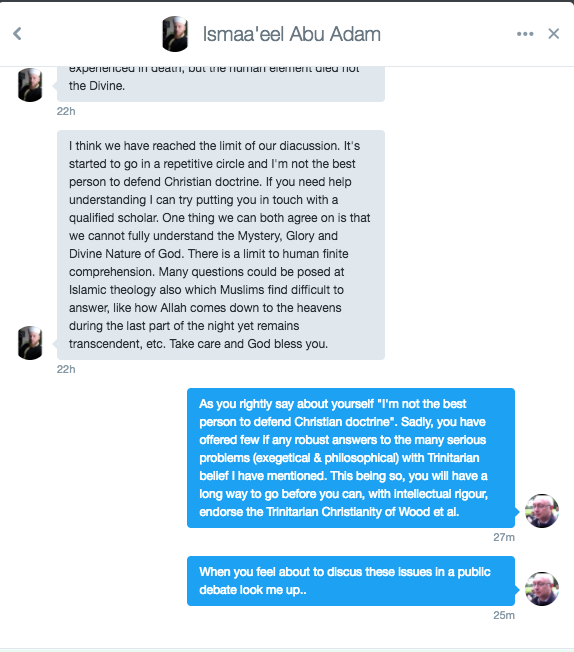This screenshot has width=574, height=652.
Task: Click sender avatar beside 'Take care and God bless' message
Action: (x=30, y=343)
